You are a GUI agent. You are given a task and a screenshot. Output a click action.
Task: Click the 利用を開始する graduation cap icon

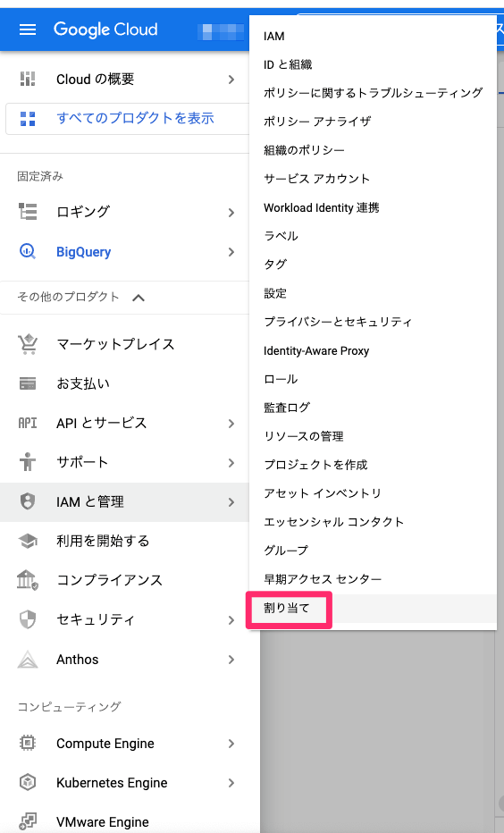[28, 541]
